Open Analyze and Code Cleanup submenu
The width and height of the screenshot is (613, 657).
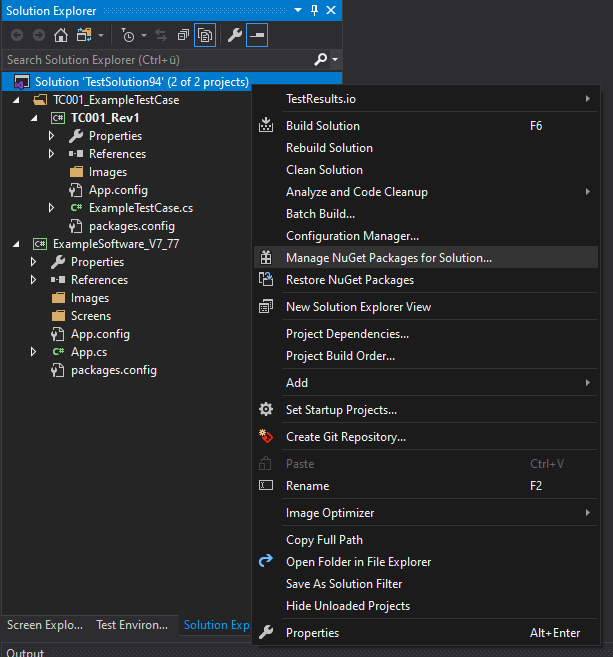(426, 192)
